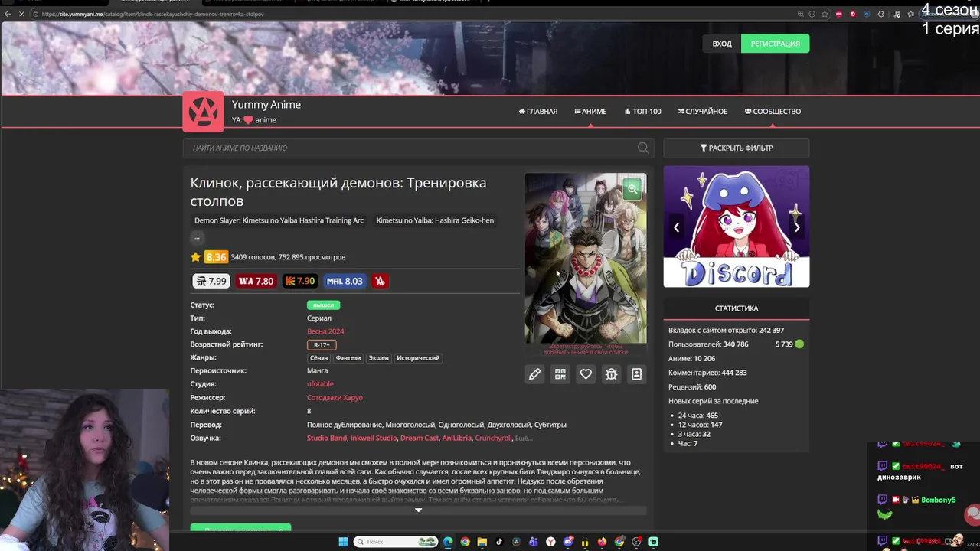Focus the НАЙТИ АНИМЕ ПО НАЗВАНИЮ search field
The width and height of the screenshot is (980, 551).
[418, 148]
